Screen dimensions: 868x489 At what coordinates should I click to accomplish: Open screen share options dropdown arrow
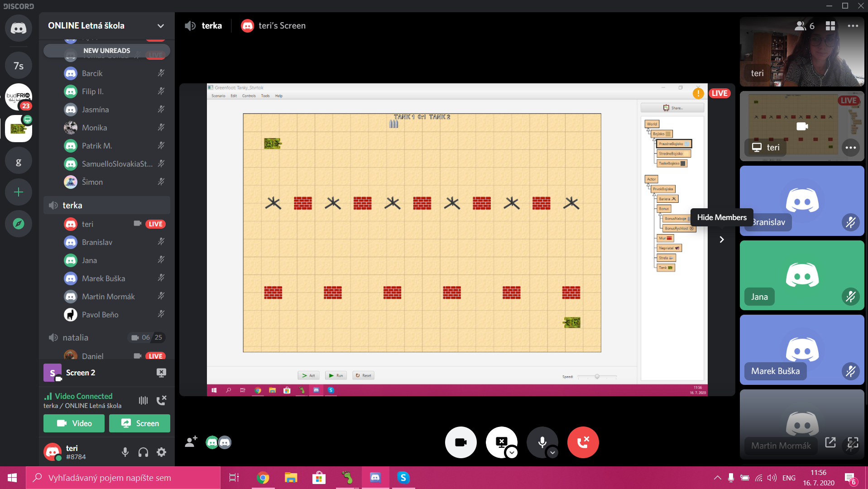click(x=512, y=452)
